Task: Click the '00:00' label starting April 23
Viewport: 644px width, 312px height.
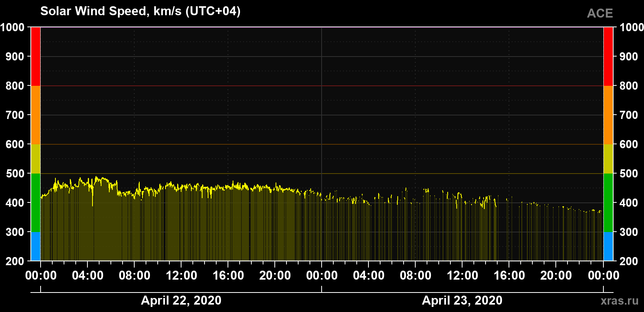Action: click(322, 276)
